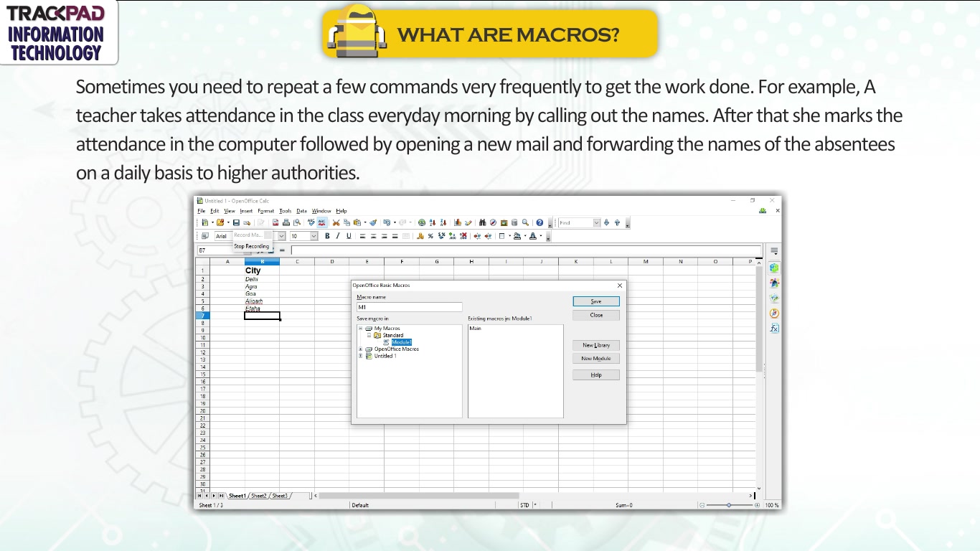Click Find Previous up arrow
The height and width of the screenshot is (551, 980).
[617, 222]
